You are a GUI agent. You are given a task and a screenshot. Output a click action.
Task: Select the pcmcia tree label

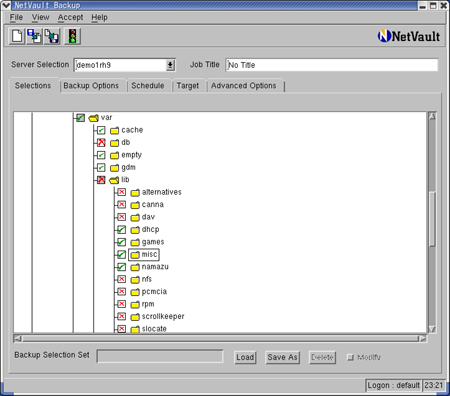[x=154, y=292]
